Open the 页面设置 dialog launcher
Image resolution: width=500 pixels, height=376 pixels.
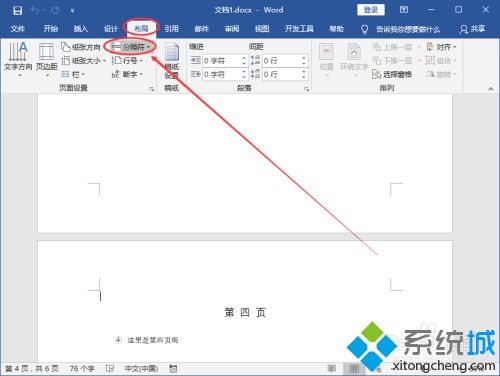(152, 89)
